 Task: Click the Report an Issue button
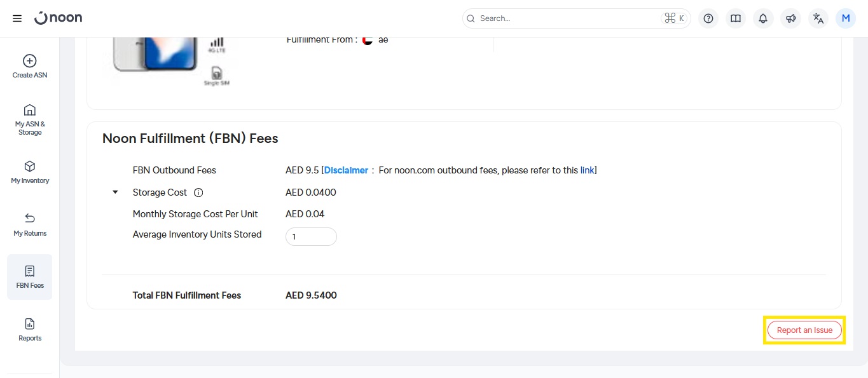coord(804,330)
